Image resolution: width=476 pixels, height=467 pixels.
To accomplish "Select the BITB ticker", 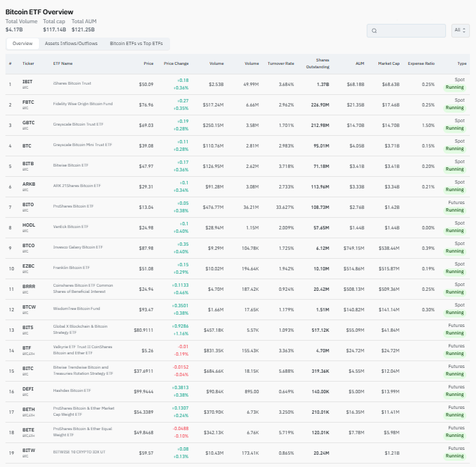I will tap(28, 164).
